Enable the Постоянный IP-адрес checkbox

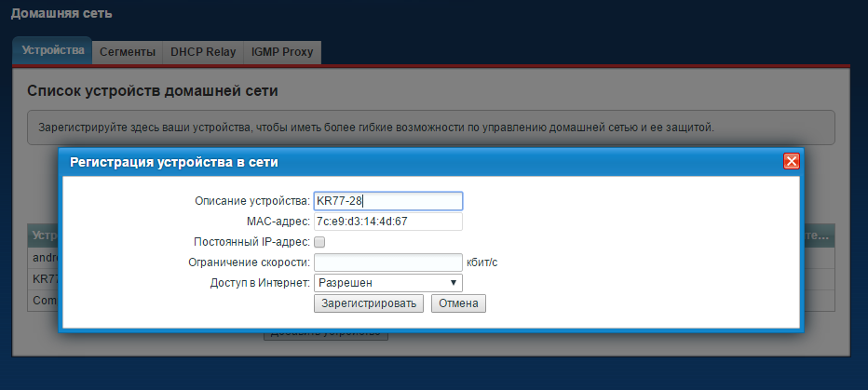pos(319,242)
